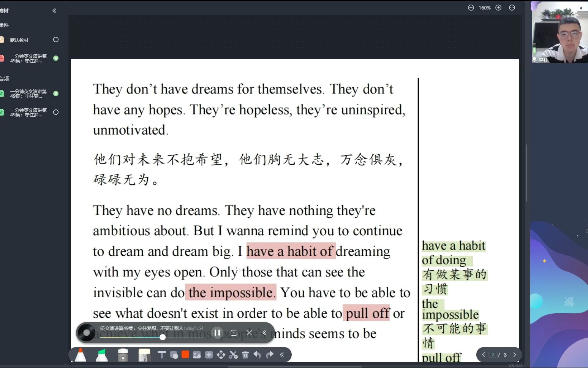
Task: Clear annotations with trash icon
Action: tap(245, 355)
